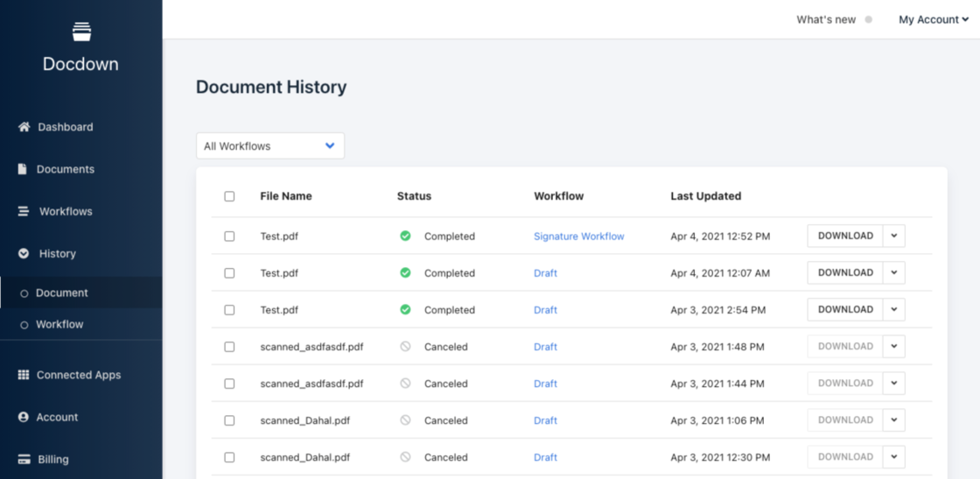Image resolution: width=980 pixels, height=479 pixels.
Task: Download the Test.pdf updated at 12:07 AM
Action: point(844,273)
